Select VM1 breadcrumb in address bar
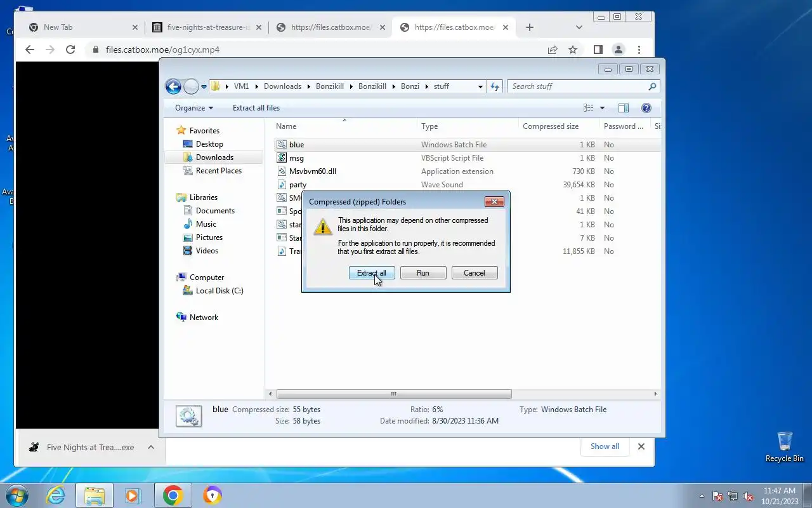This screenshot has width=812, height=508. [x=241, y=86]
